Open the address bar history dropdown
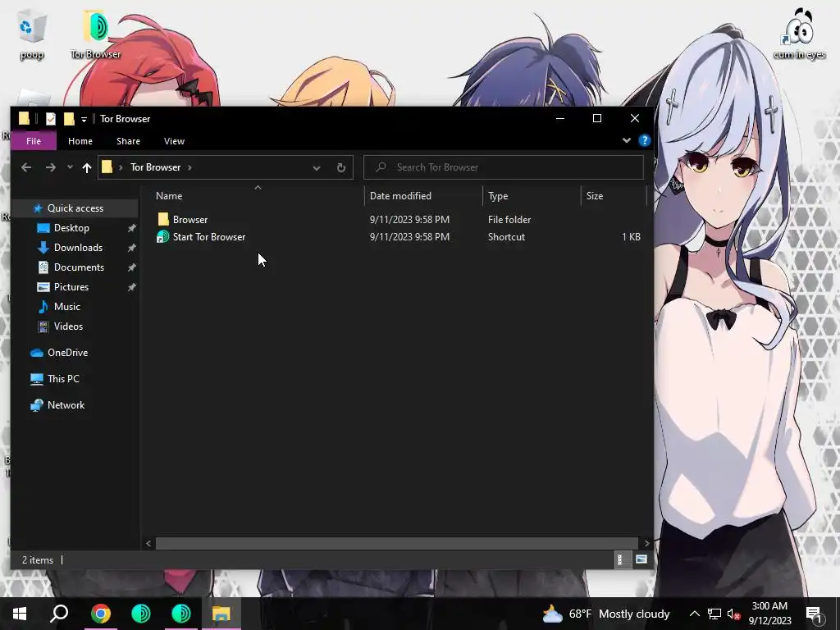Screen dimensions: 840x630 coord(317,167)
